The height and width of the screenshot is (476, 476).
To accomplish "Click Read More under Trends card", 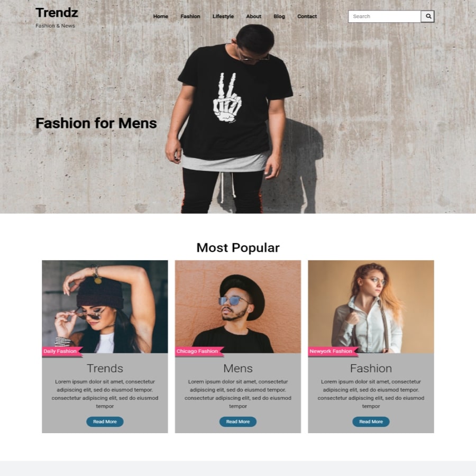I will click(x=105, y=422).
